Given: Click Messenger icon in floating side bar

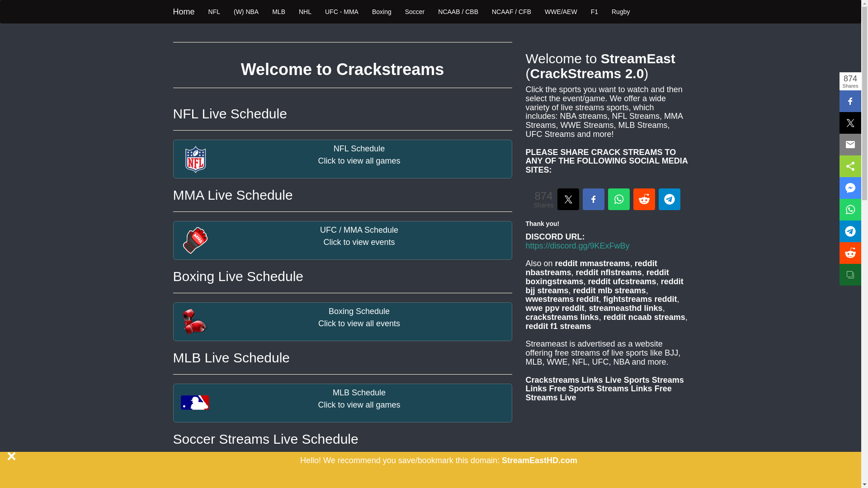Looking at the screenshot, I should [850, 188].
